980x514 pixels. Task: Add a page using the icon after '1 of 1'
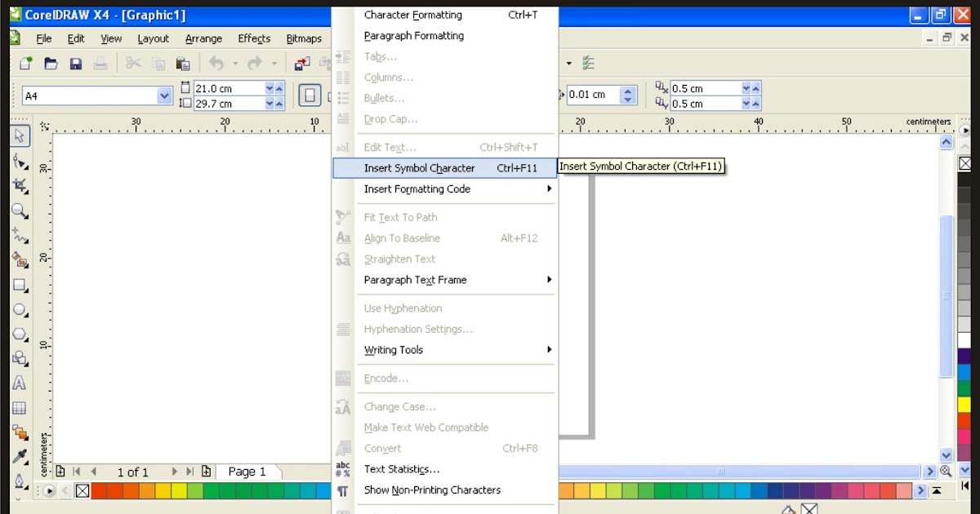tap(206, 472)
